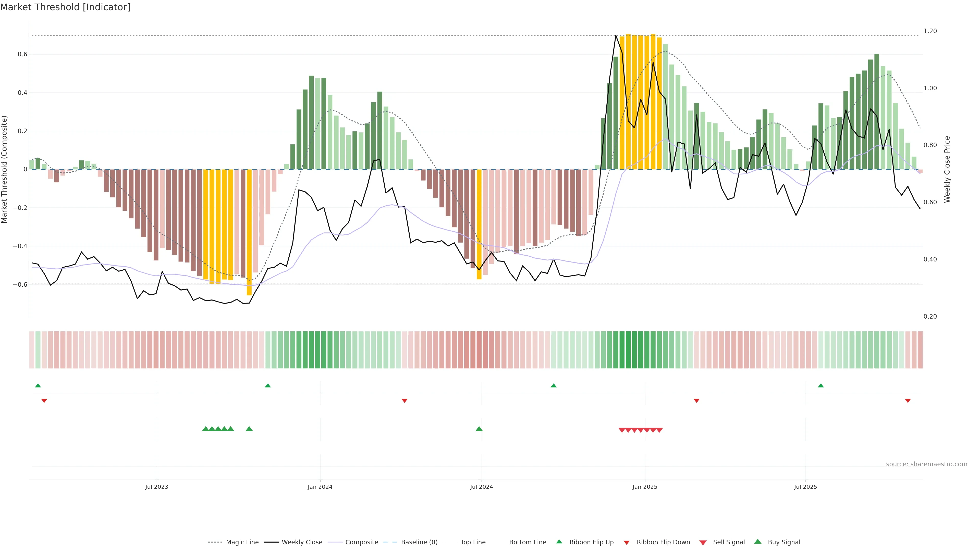Click the Jul 2023 x-axis label

(156, 487)
